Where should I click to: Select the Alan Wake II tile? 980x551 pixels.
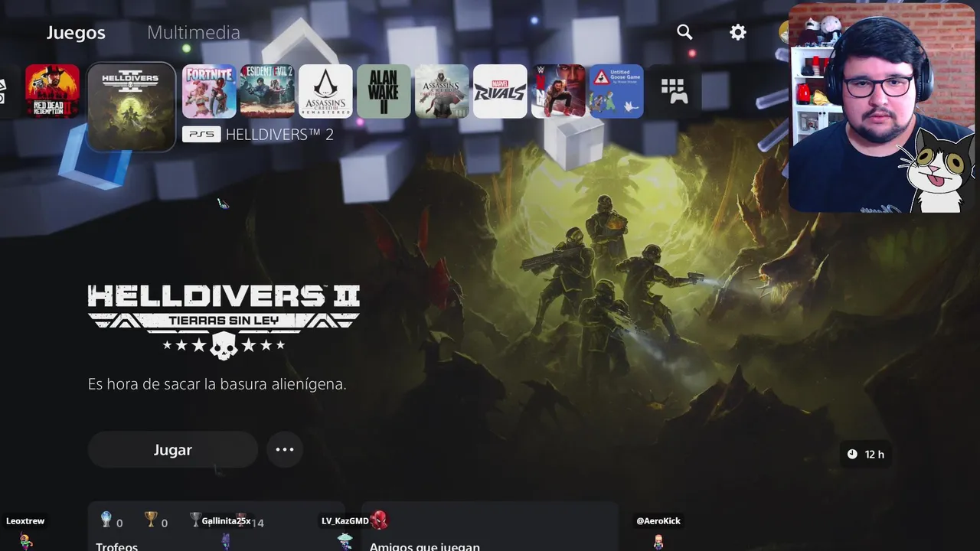click(384, 91)
